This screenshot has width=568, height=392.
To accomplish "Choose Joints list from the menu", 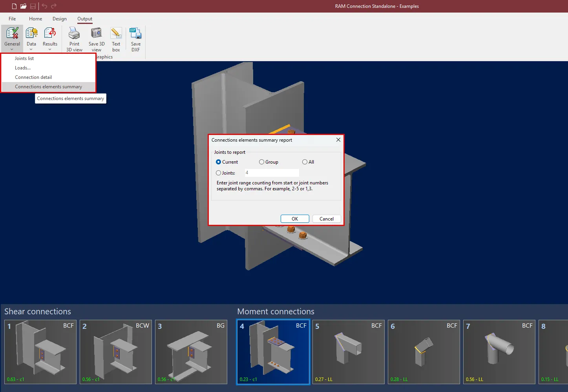I will pyautogui.click(x=49, y=58).
